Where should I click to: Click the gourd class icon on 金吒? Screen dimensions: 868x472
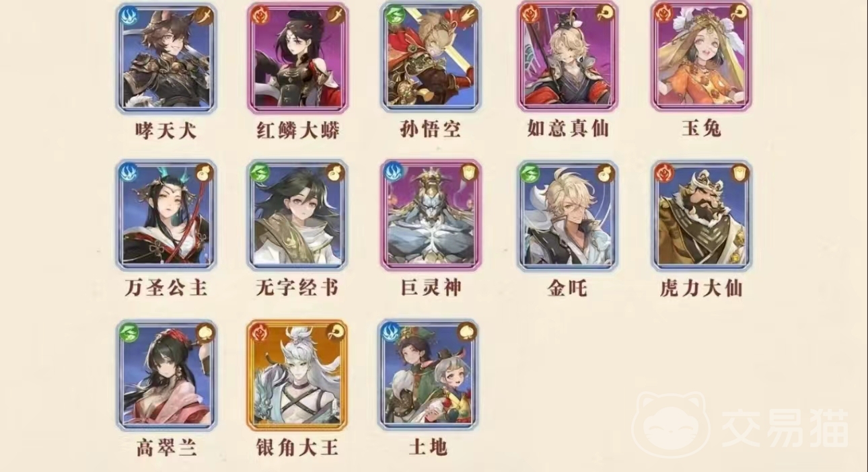coord(605,173)
